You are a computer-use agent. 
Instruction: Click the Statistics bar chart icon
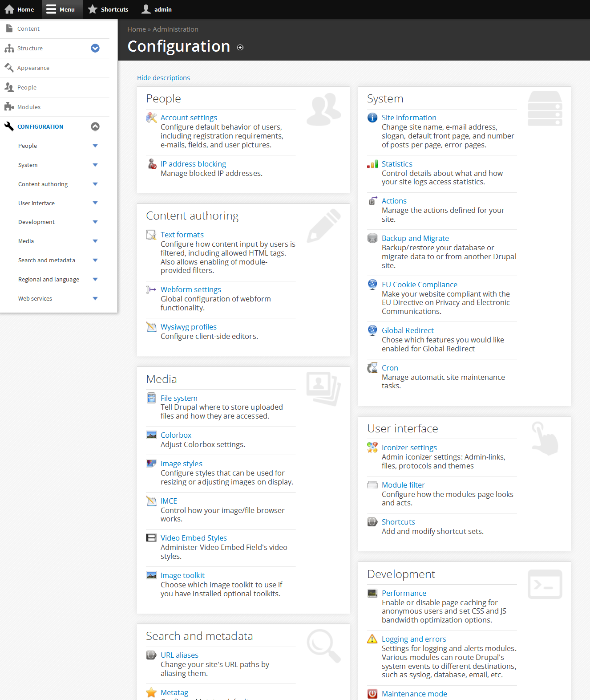tap(372, 164)
